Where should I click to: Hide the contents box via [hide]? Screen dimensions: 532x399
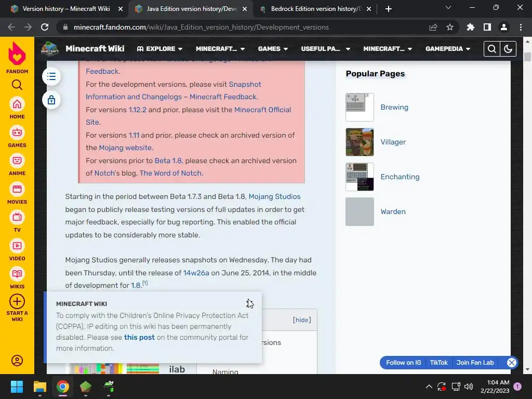pos(302,320)
